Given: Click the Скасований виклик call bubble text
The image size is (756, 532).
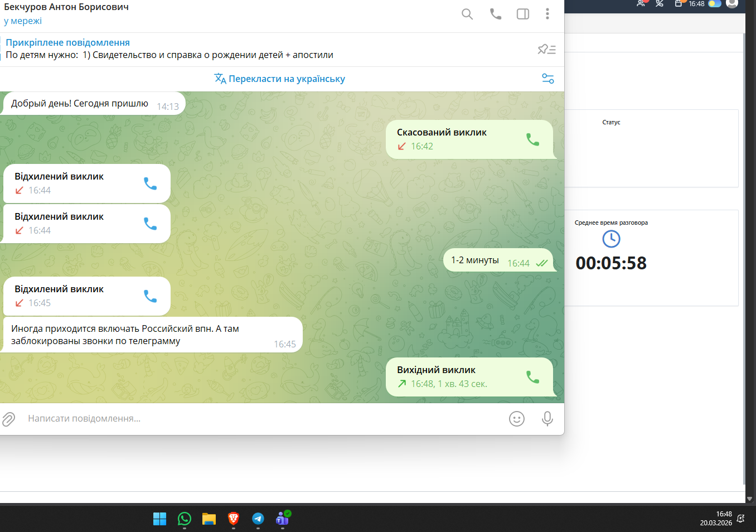Looking at the screenshot, I should 442,132.
